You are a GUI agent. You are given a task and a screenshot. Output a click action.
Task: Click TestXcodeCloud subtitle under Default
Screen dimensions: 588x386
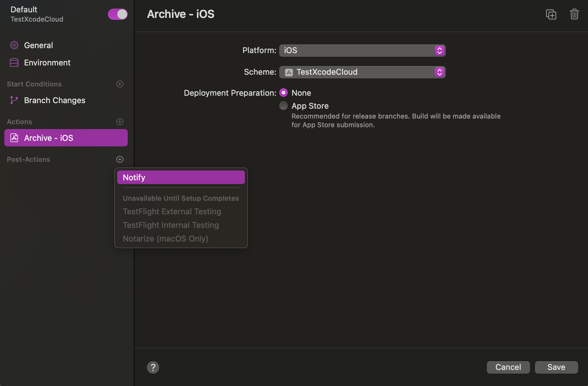pos(37,19)
